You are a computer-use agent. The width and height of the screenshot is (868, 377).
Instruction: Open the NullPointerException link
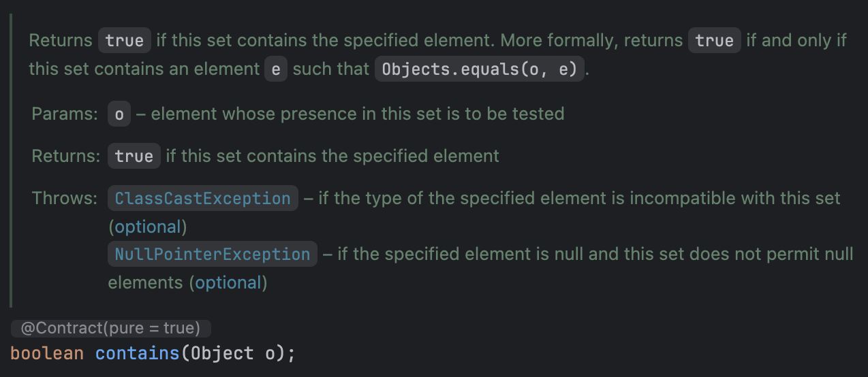[212, 254]
